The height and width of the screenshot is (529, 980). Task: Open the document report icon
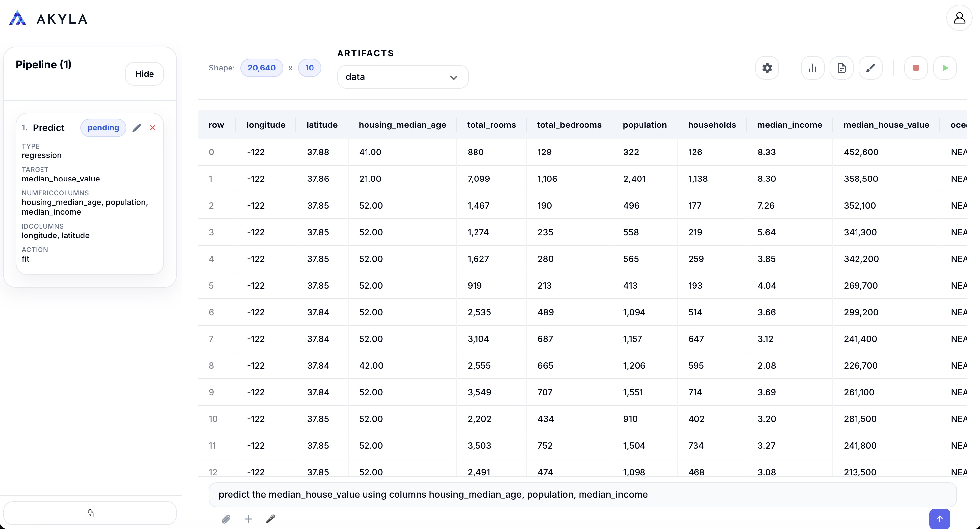pos(841,68)
